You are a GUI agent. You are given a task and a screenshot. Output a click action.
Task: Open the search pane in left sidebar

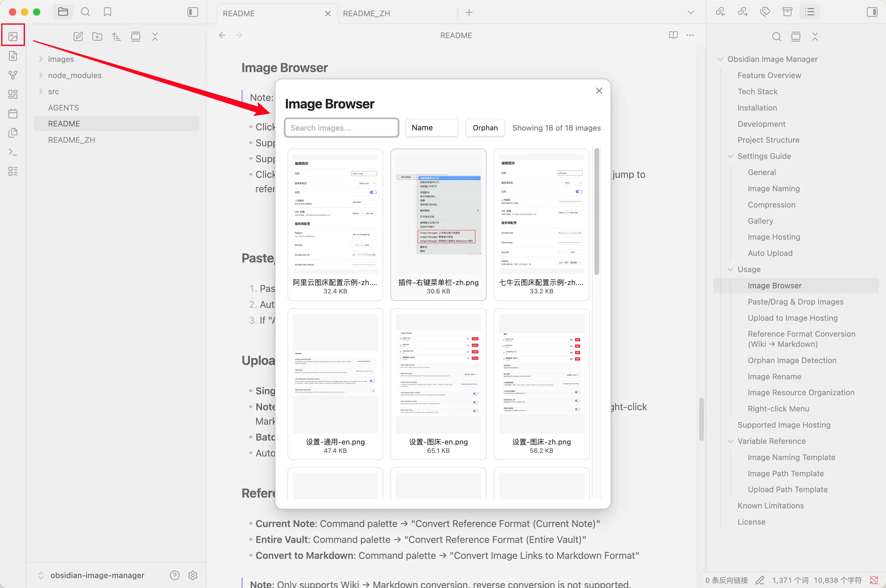(x=86, y=12)
